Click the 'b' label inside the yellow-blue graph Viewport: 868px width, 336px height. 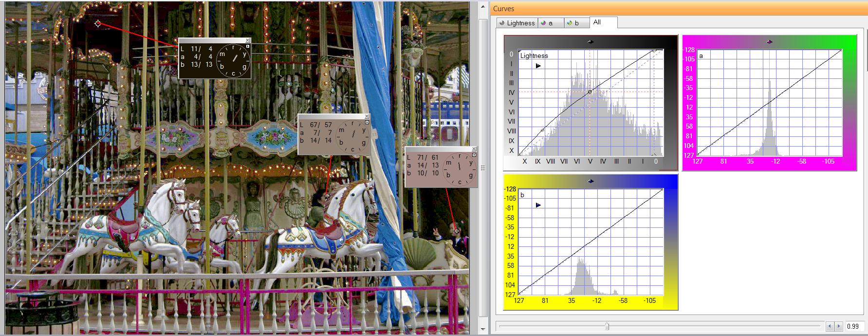[522, 195]
